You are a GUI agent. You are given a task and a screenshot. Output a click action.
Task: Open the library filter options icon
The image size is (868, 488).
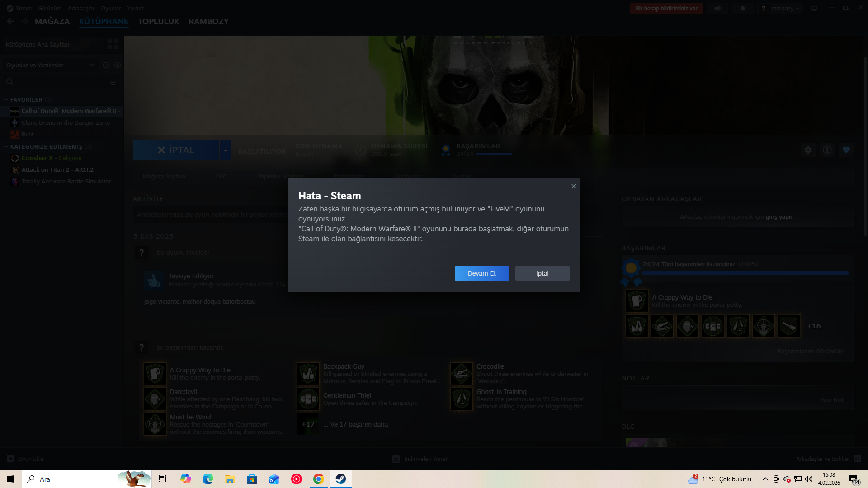tap(113, 82)
